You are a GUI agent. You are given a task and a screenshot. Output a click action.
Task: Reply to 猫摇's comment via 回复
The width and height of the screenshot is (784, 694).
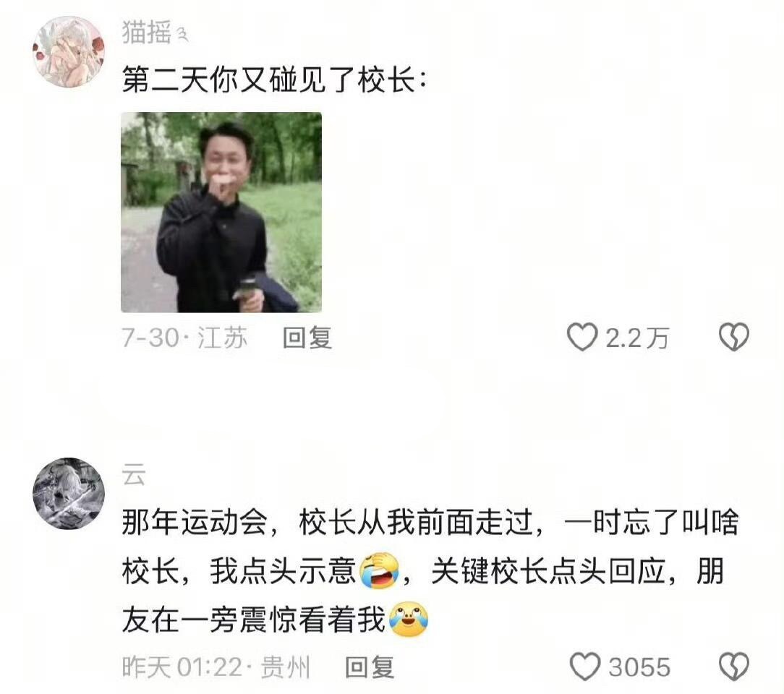[307, 338]
